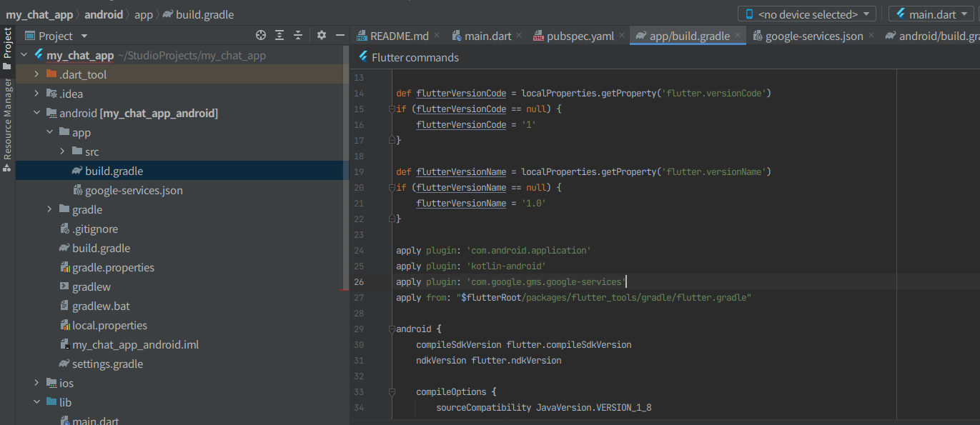This screenshot has height=425, width=980.
Task: Click Expand All icon in Project panel
Action: coord(279,35)
